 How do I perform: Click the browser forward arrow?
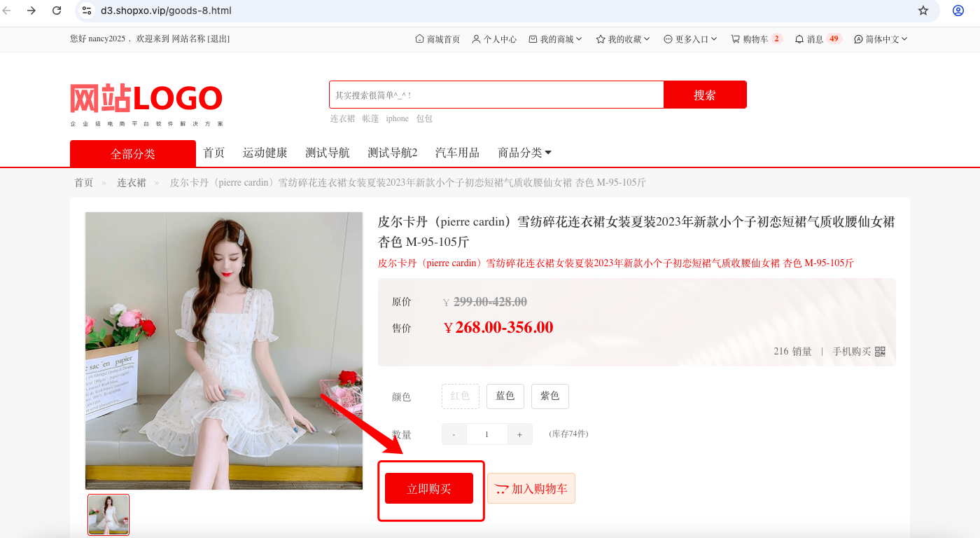[31, 11]
